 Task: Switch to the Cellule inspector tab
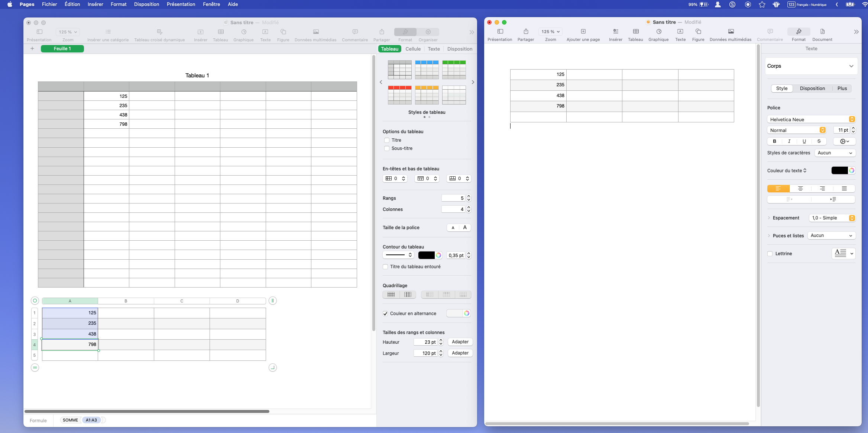[413, 49]
